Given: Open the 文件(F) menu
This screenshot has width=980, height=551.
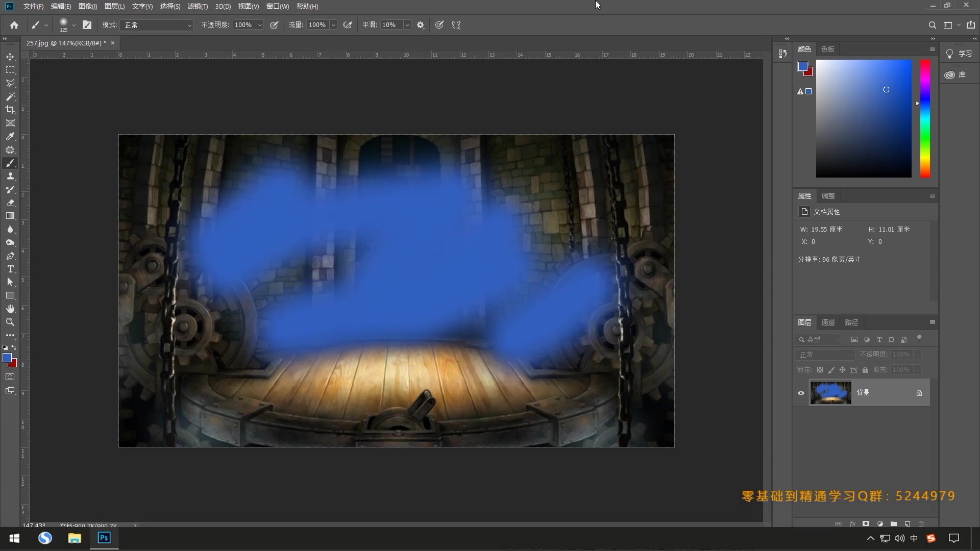Looking at the screenshot, I should coord(33,6).
